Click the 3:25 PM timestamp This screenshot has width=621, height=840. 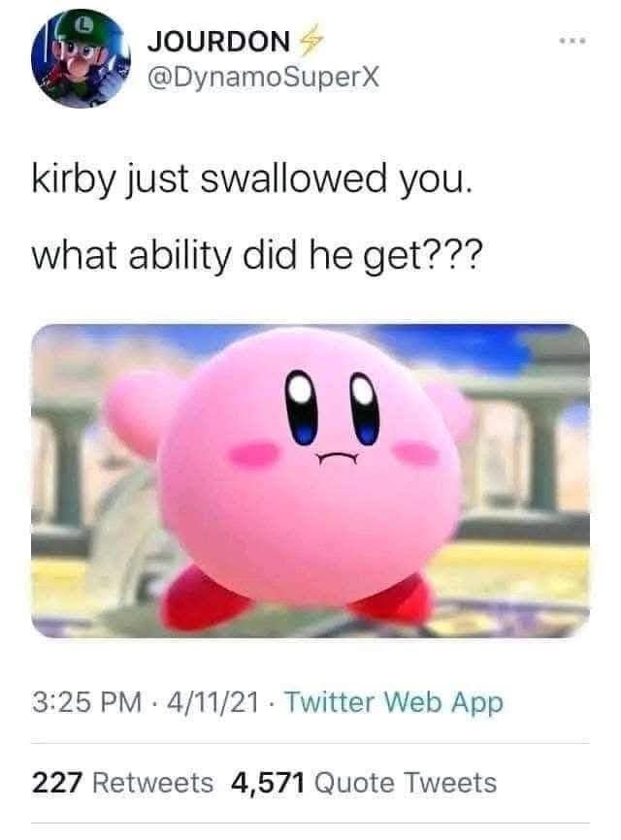tap(86, 702)
